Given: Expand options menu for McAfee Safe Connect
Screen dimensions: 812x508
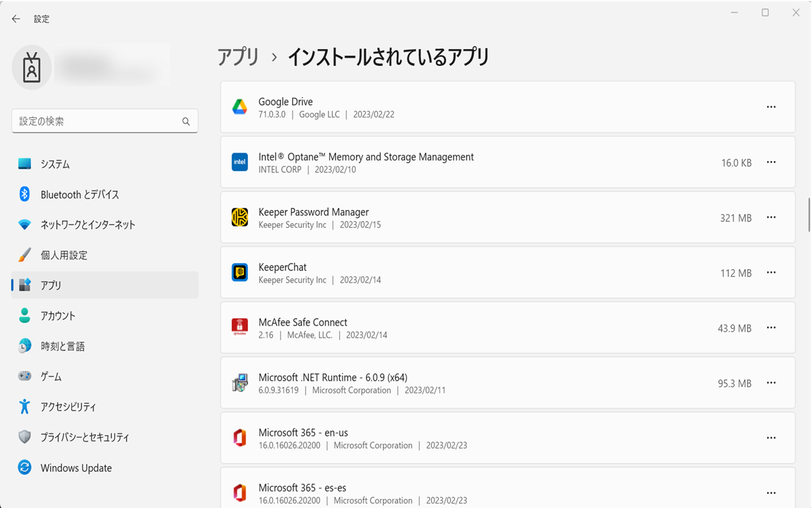Looking at the screenshot, I should pyautogui.click(x=771, y=327).
